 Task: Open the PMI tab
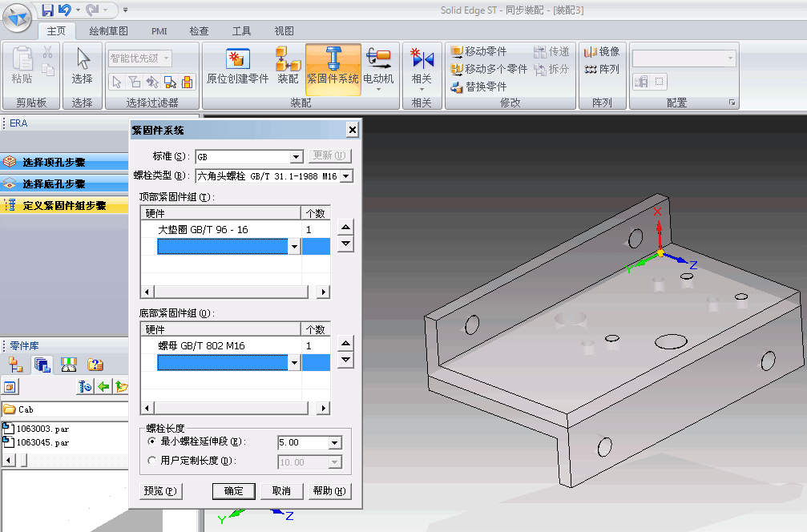click(159, 31)
